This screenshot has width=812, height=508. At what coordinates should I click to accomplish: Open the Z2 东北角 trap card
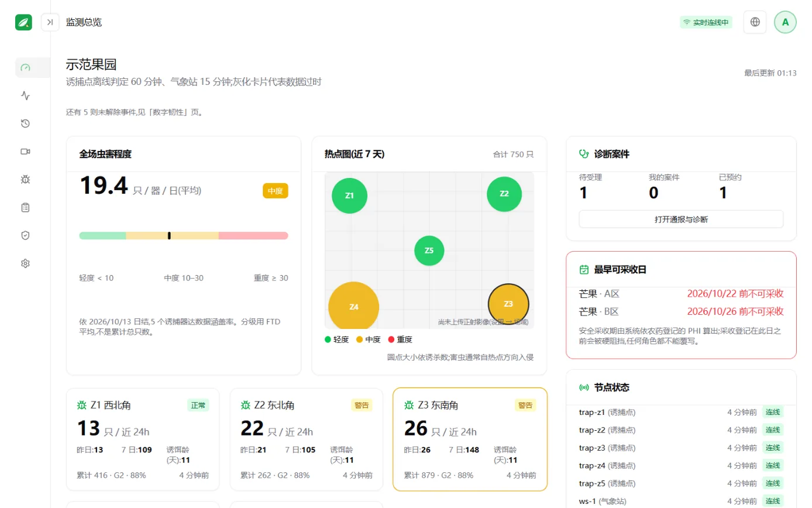point(307,439)
